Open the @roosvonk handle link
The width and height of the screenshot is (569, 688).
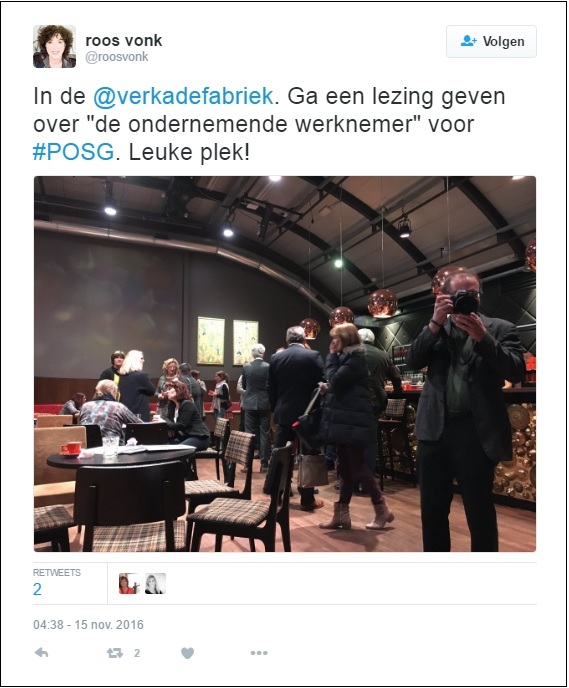[117, 57]
